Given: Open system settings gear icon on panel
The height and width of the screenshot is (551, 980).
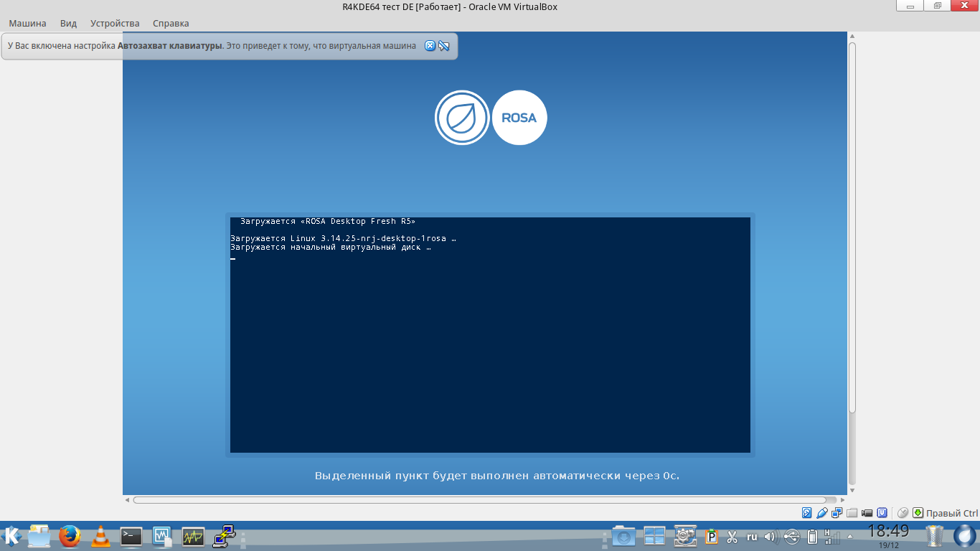Looking at the screenshot, I should pos(685,536).
